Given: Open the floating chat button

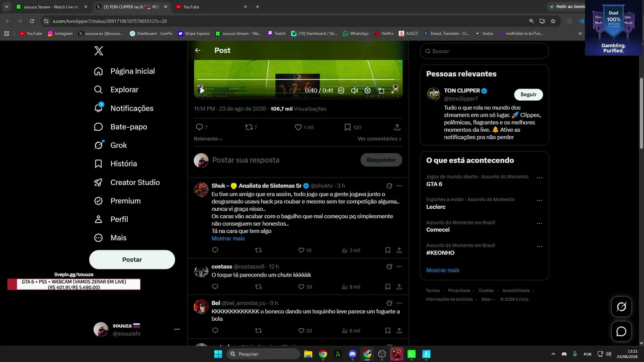Looking at the screenshot, I should pos(621,331).
